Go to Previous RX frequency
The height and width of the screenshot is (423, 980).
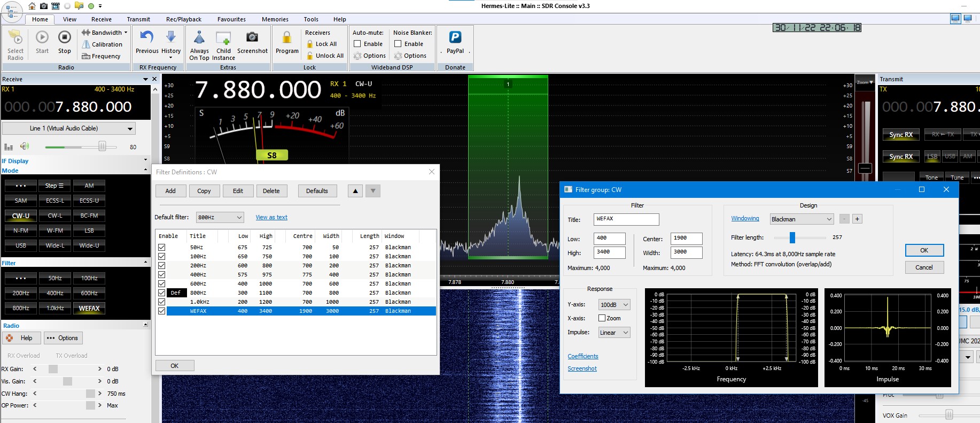click(x=147, y=37)
